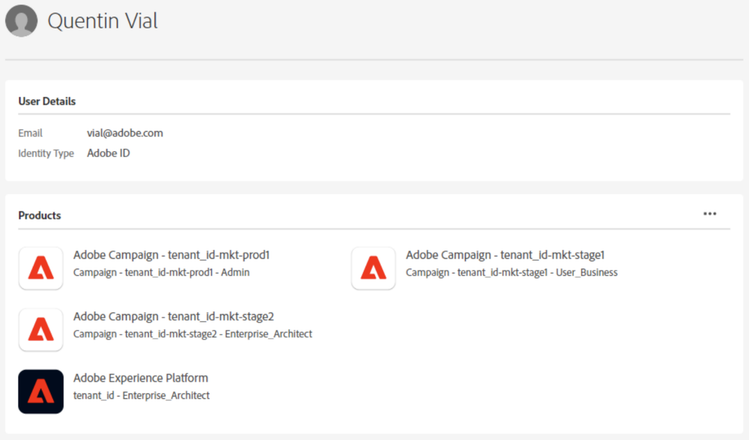Click the Products section header
The image size is (750, 440).
[39, 215]
